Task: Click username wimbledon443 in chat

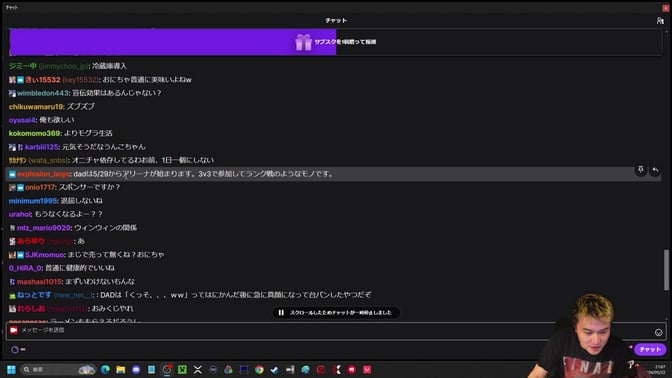Action: 43,93
